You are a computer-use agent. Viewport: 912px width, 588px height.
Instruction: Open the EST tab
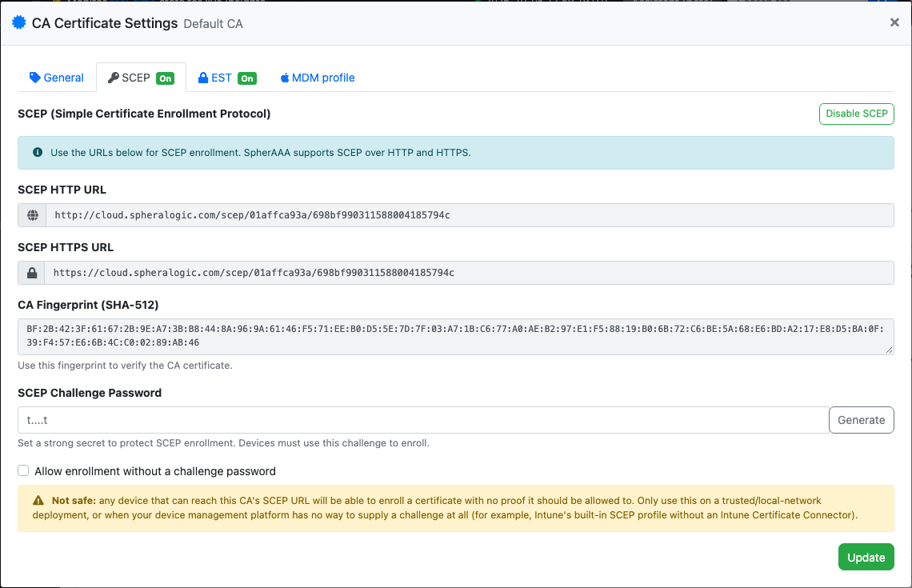227,78
